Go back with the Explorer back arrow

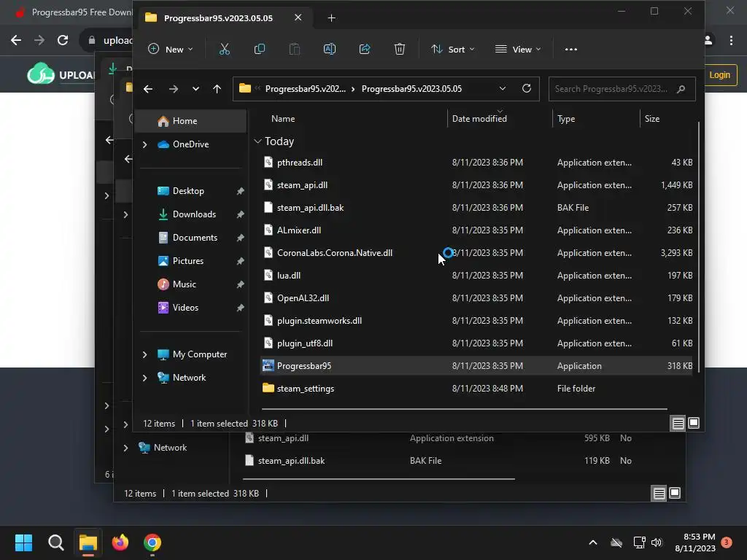(148, 89)
